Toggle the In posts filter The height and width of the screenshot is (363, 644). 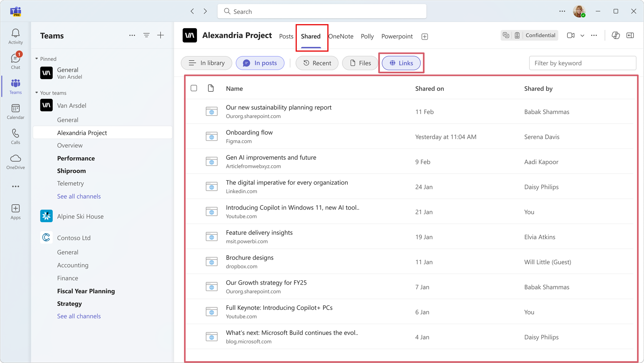260,63
